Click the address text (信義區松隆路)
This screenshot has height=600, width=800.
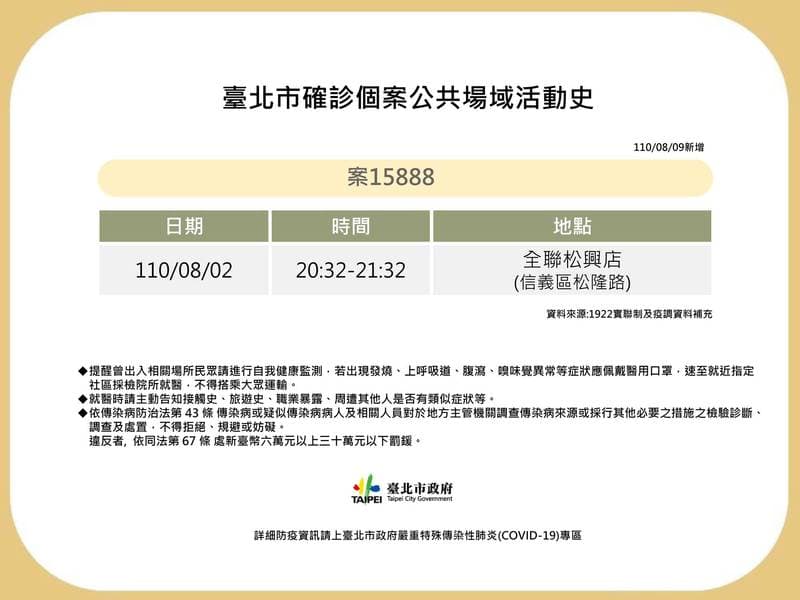[572, 282]
